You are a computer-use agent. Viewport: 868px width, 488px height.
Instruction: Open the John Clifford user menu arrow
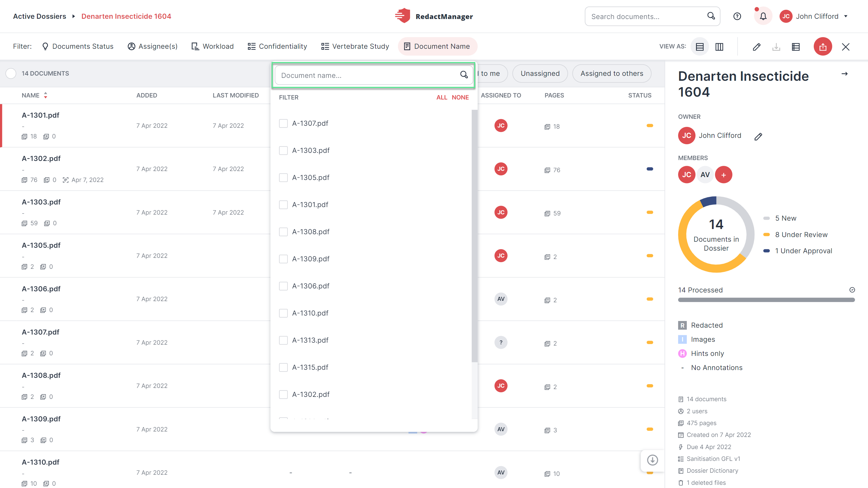coord(845,16)
